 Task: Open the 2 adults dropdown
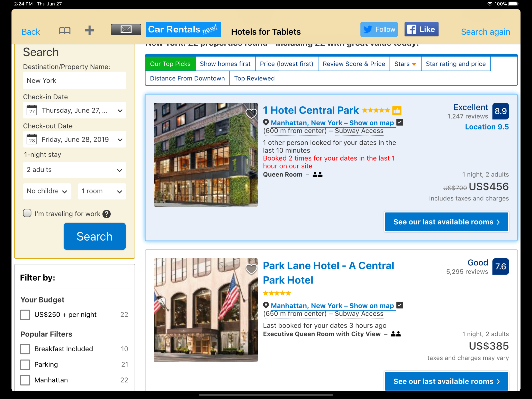[75, 170]
